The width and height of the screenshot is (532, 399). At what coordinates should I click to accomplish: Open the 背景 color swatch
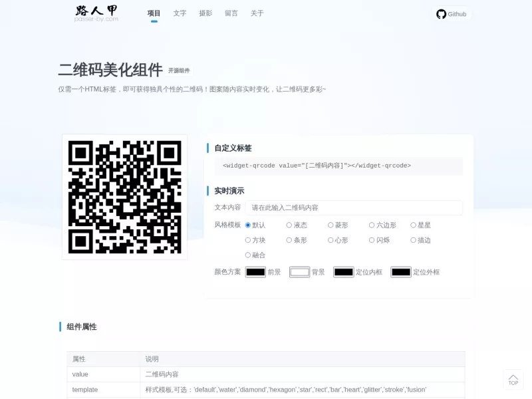click(x=300, y=272)
